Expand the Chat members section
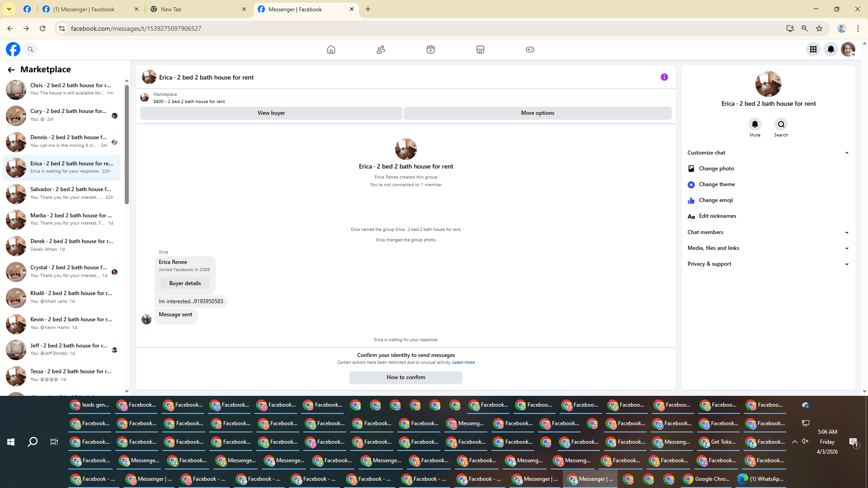The image size is (868, 488). click(x=846, y=232)
